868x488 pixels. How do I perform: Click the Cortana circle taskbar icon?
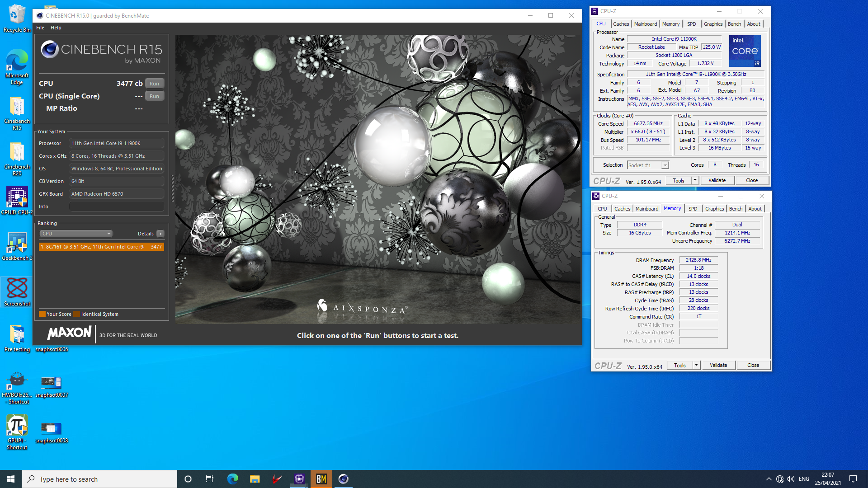188,479
